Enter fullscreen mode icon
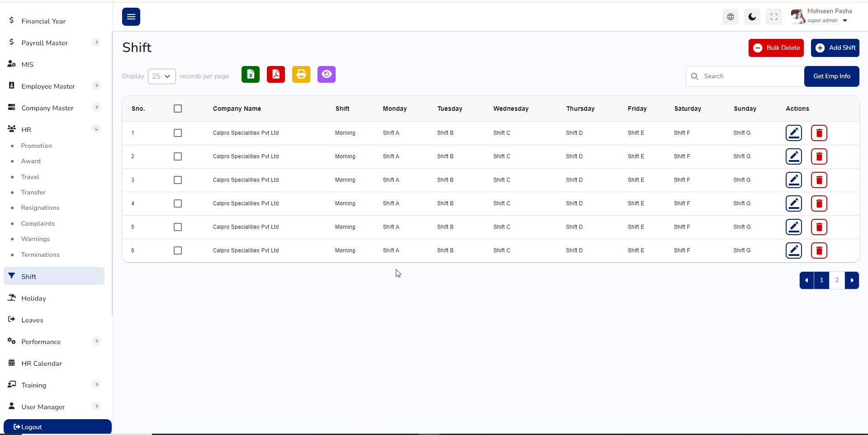The height and width of the screenshot is (435, 868). pos(774,17)
